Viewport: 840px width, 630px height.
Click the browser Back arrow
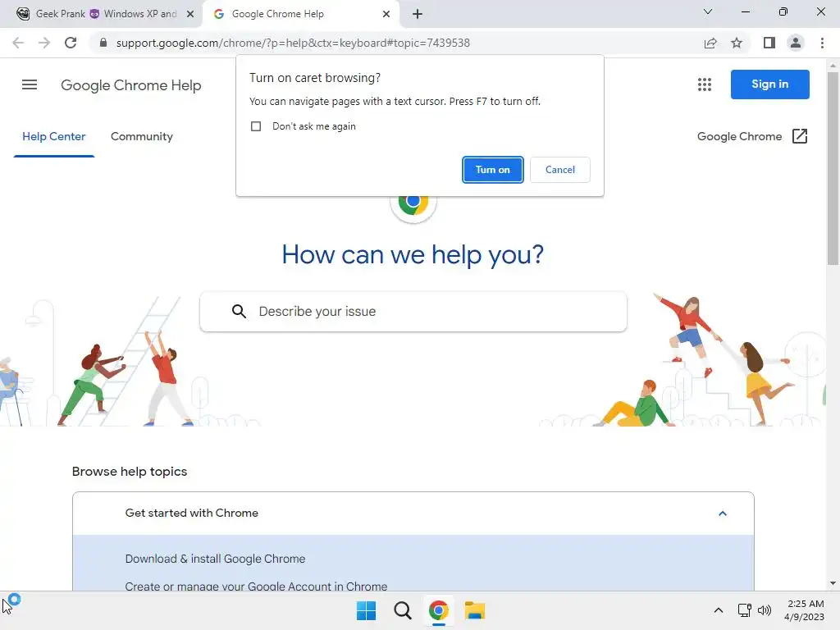pyautogui.click(x=18, y=43)
